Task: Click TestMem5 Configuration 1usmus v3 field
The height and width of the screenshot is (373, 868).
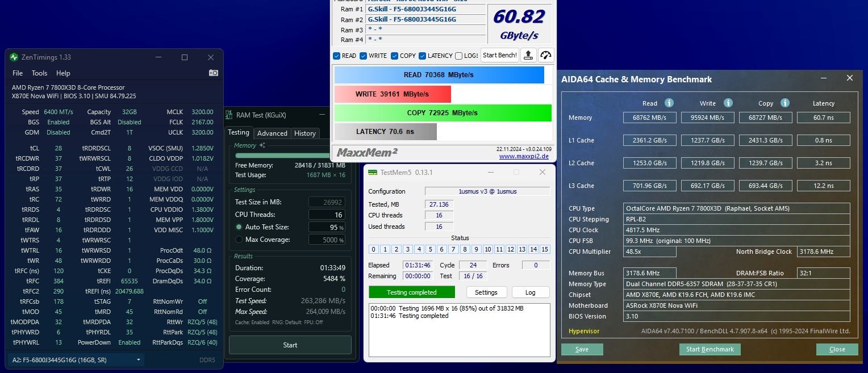Action: (487, 191)
